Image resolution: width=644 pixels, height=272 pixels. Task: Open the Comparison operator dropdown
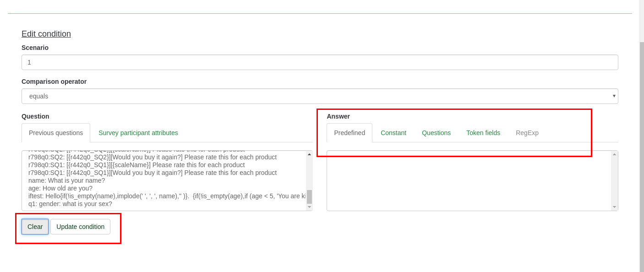coord(319,96)
